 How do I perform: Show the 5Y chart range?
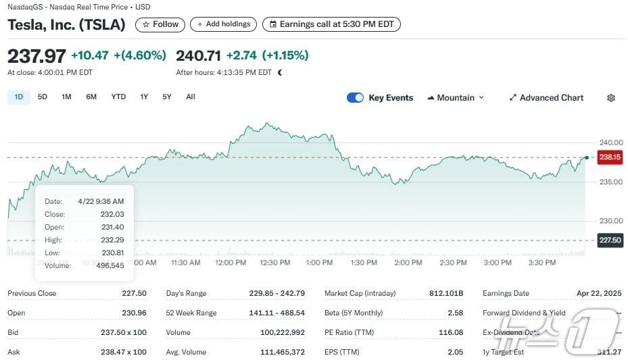pos(167,97)
